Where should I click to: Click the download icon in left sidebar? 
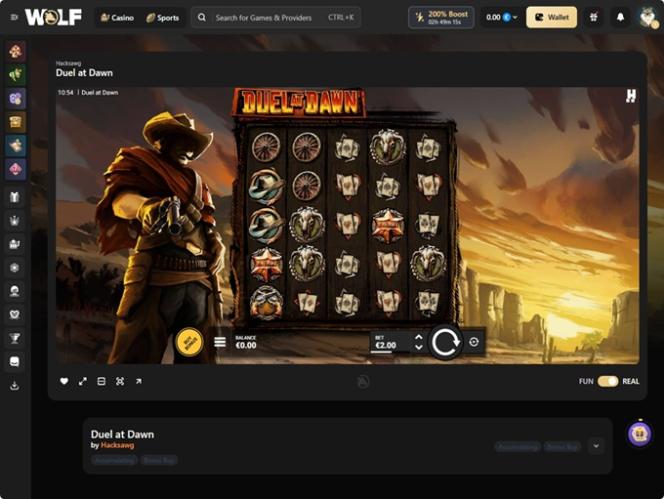coord(15,385)
